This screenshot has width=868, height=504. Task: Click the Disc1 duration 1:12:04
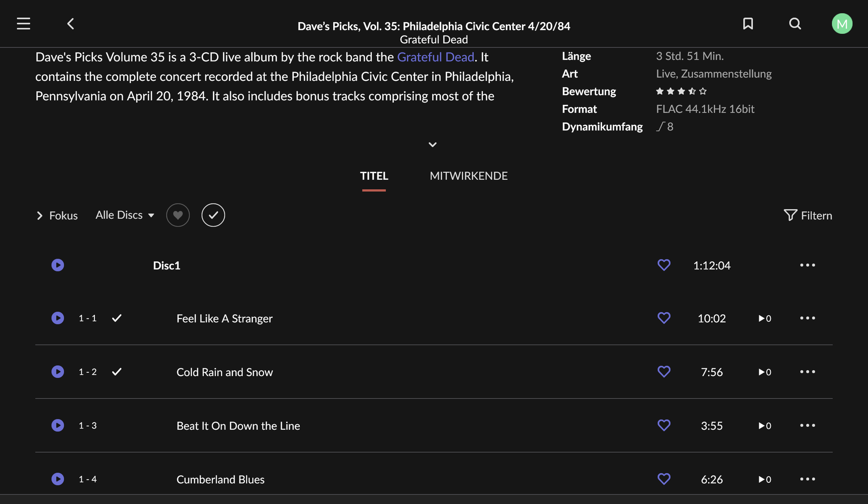(712, 265)
